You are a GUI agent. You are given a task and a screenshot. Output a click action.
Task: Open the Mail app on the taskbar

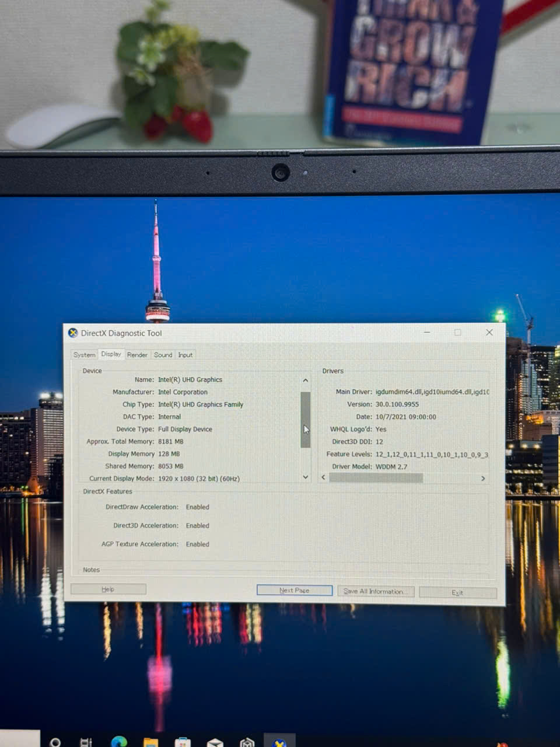click(215, 742)
